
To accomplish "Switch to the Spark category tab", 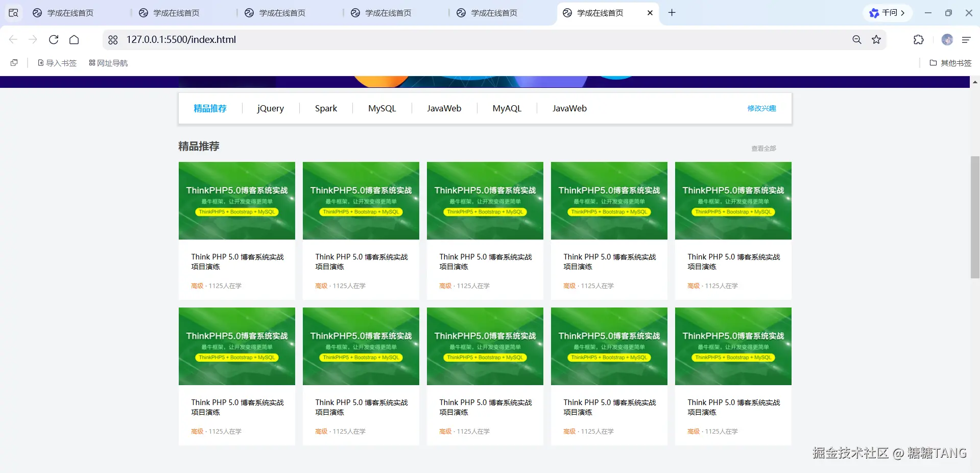I will tap(326, 108).
